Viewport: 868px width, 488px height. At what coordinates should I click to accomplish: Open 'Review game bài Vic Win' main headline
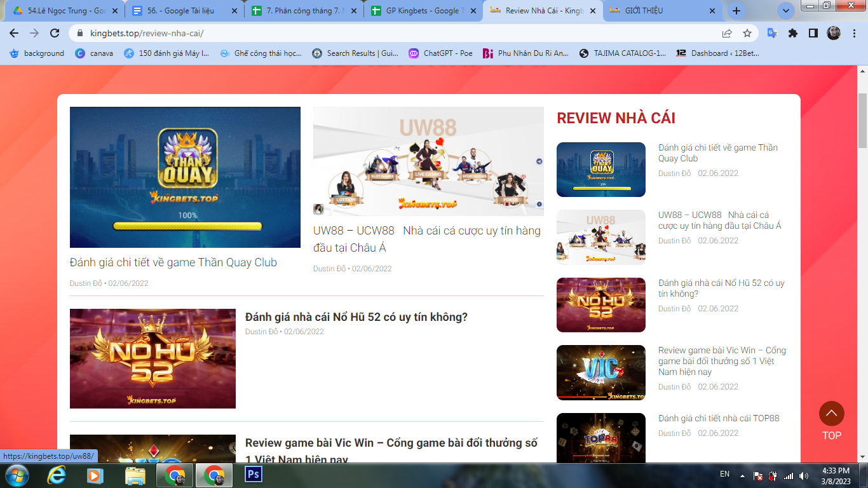point(391,450)
